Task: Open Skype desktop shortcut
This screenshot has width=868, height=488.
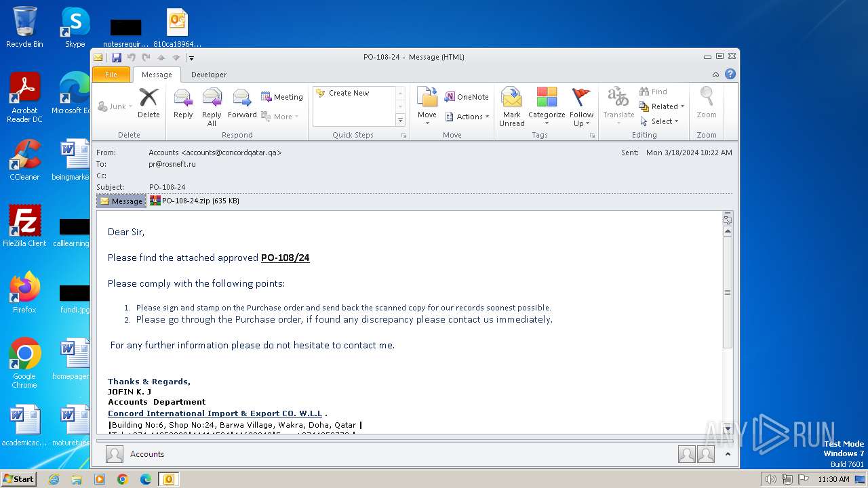Action: pyautogui.click(x=75, y=28)
